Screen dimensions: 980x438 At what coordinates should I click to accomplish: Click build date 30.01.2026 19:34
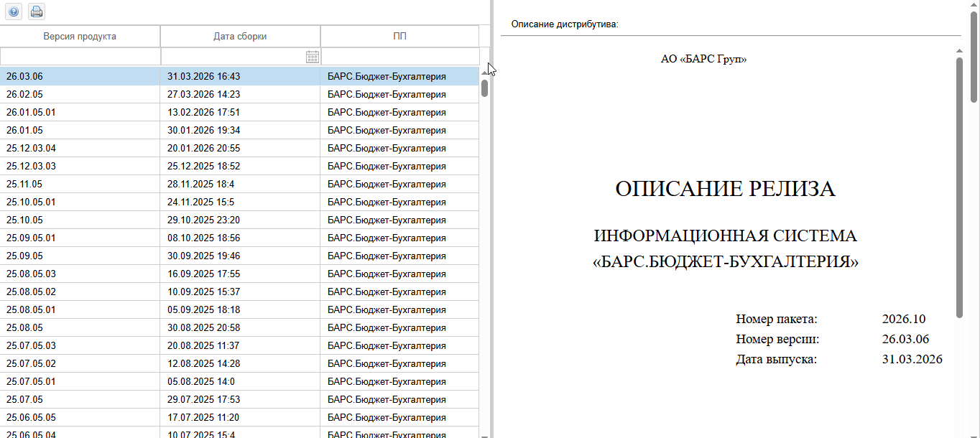coord(203,130)
